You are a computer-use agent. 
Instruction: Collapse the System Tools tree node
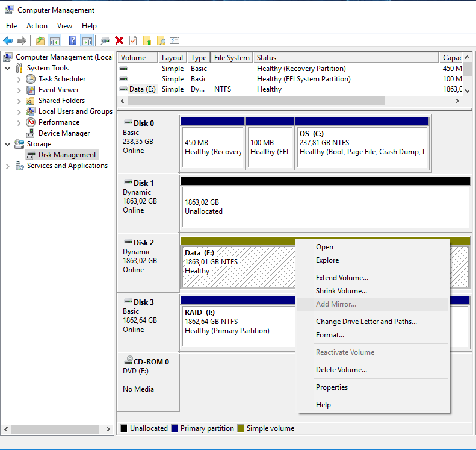click(8, 68)
